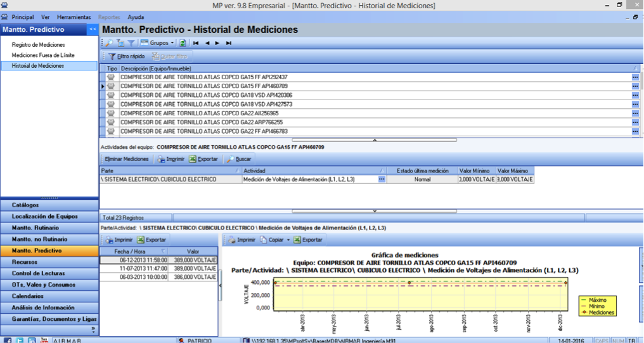
Task: Click Filtro rápido button
Action: coord(127,56)
